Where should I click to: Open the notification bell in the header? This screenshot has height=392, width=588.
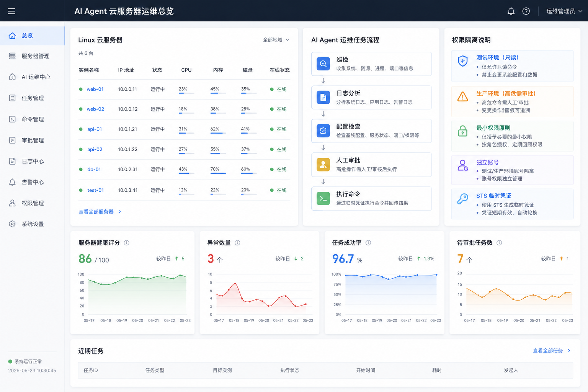[x=511, y=11]
